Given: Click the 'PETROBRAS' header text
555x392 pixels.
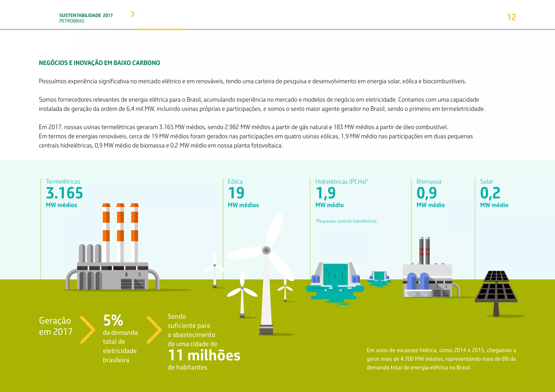Looking at the screenshot, I should pos(72,21).
